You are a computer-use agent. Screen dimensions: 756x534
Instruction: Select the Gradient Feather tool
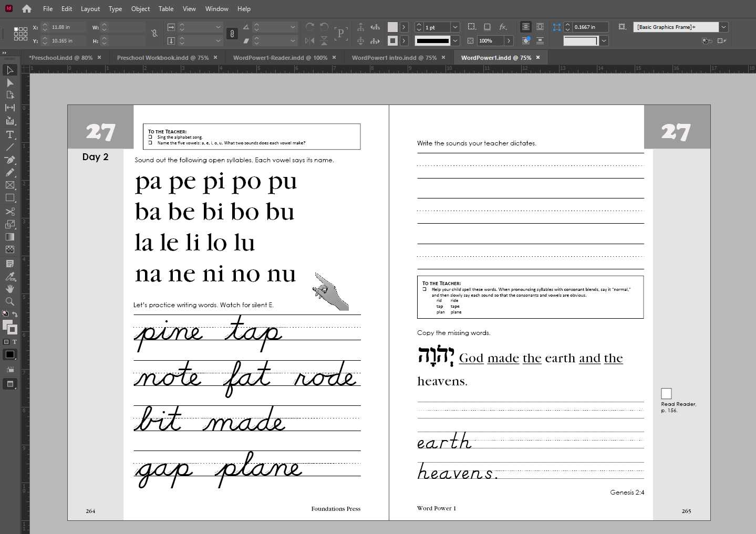click(x=10, y=249)
